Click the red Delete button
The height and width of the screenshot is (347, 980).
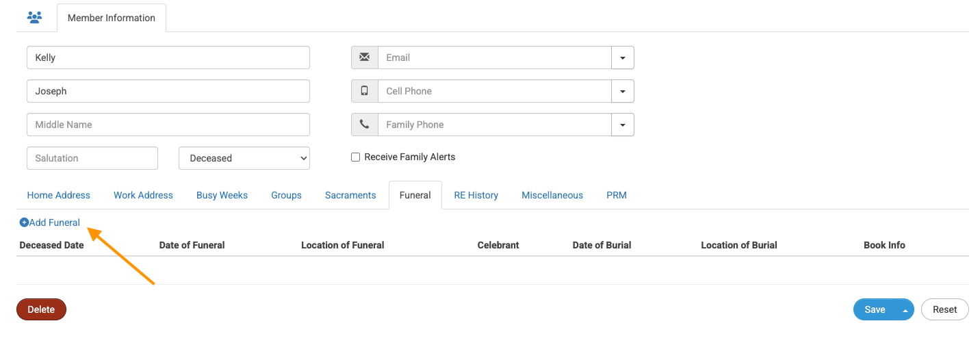point(41,309)
